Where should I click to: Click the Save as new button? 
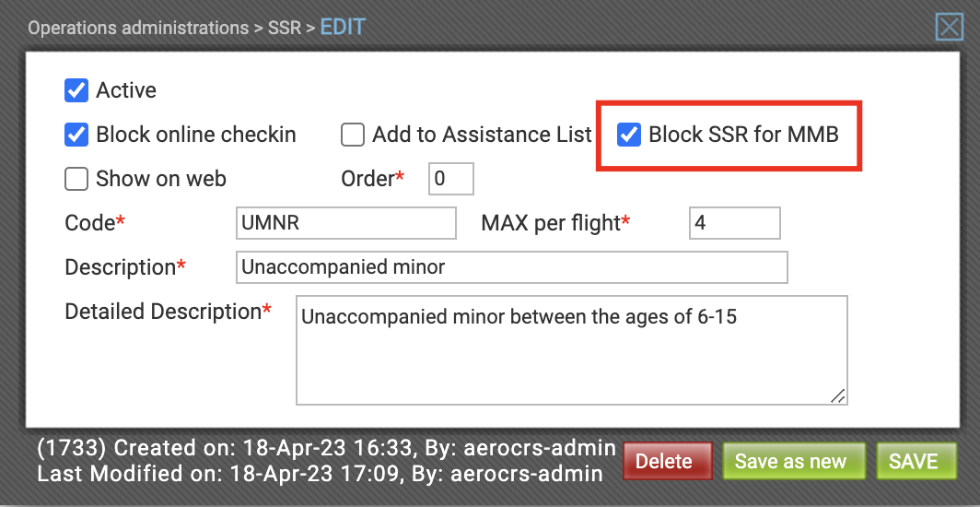[x=794, y=461]
